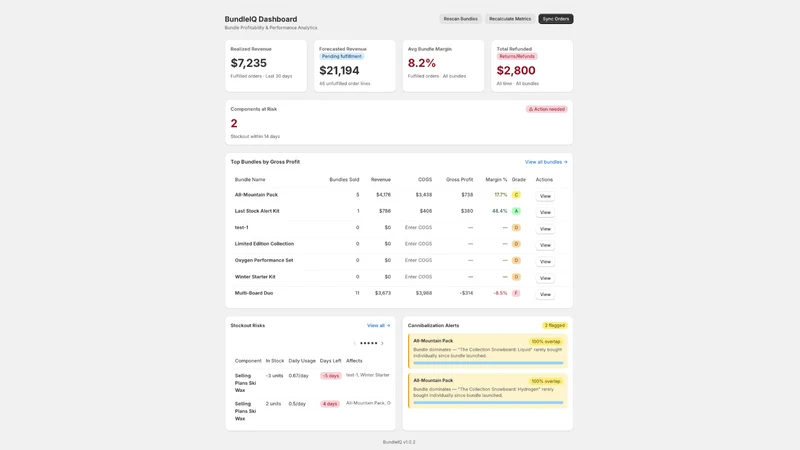Screen dimensions: 800x450
Task: Go to previous page in Stockout Risks
Action: pyautogui.click(x=355, y=343)
